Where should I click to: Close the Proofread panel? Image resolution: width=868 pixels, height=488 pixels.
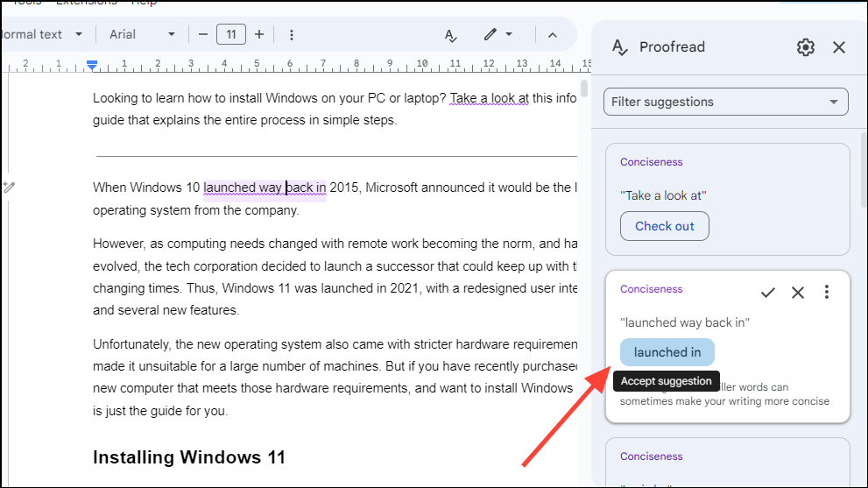[x=839, y=47]
